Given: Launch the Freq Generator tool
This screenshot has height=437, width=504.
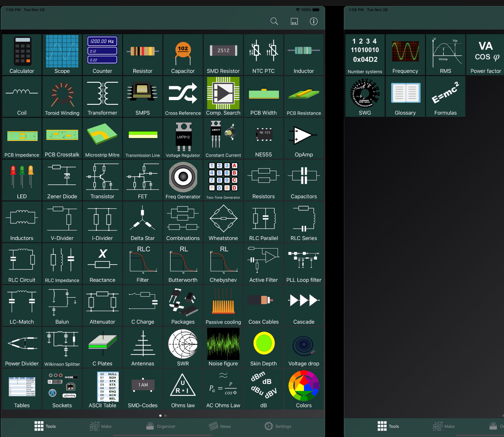Looking at the screenshot, I should coord(183,180).
